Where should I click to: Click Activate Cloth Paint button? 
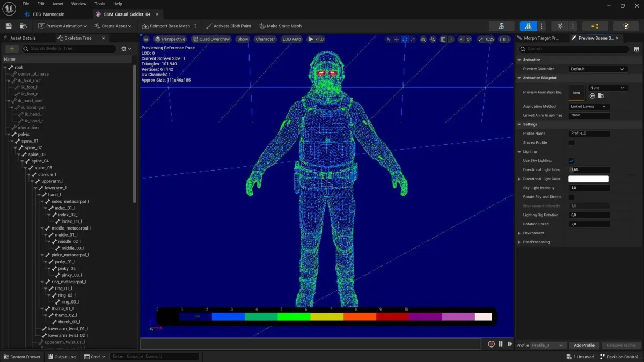pos(228,26)
